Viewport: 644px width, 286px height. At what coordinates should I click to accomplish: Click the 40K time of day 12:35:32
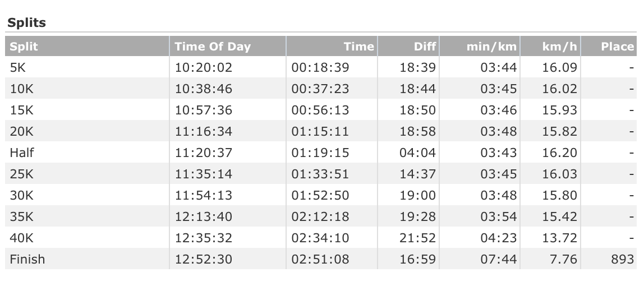click(x=203, y=238)
